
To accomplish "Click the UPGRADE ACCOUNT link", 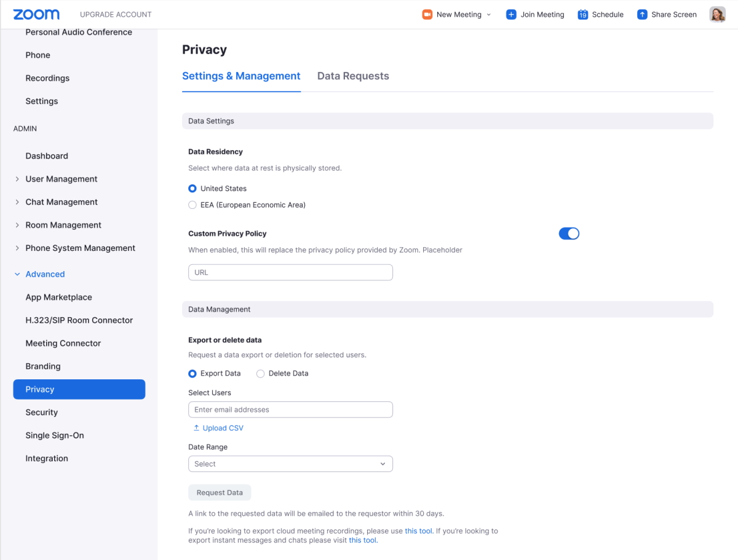I will [x=116, y=15].
